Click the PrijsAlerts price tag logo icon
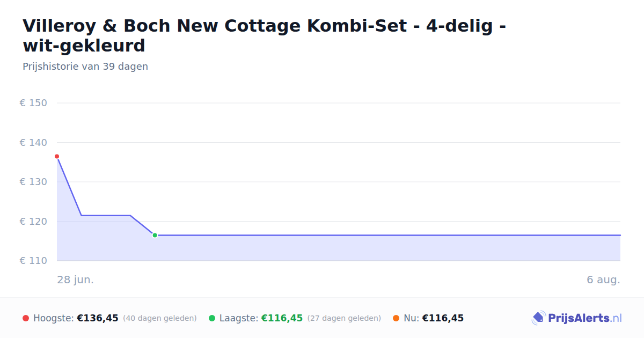Viewport: 644px width, 338px height. 538,318
